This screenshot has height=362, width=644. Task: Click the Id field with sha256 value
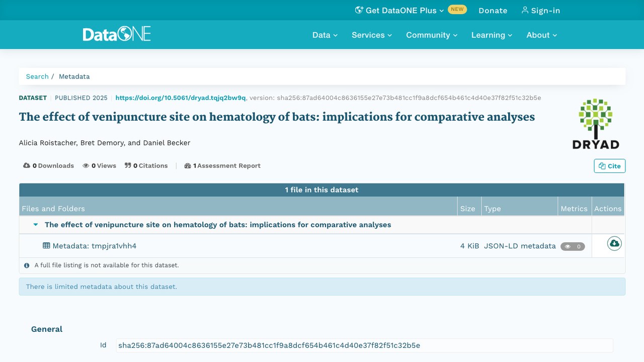pyautogui.click(x=365, y=345)
